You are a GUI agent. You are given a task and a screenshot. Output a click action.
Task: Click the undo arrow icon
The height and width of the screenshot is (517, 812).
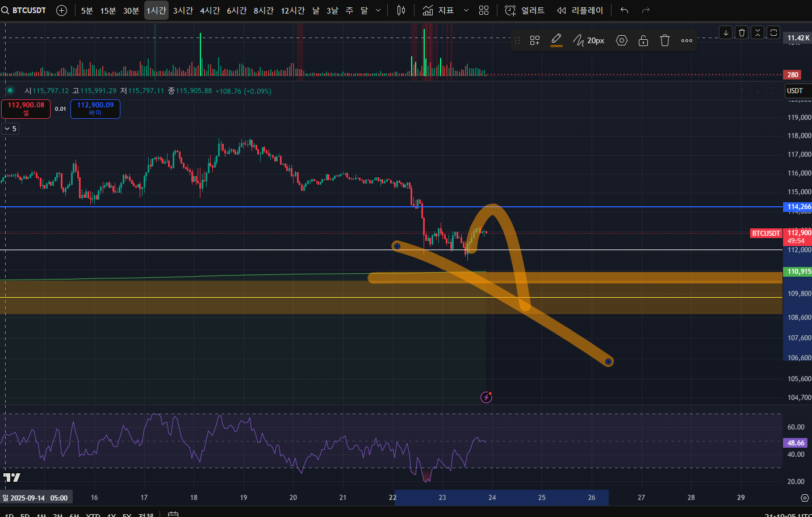pos(624,10)
